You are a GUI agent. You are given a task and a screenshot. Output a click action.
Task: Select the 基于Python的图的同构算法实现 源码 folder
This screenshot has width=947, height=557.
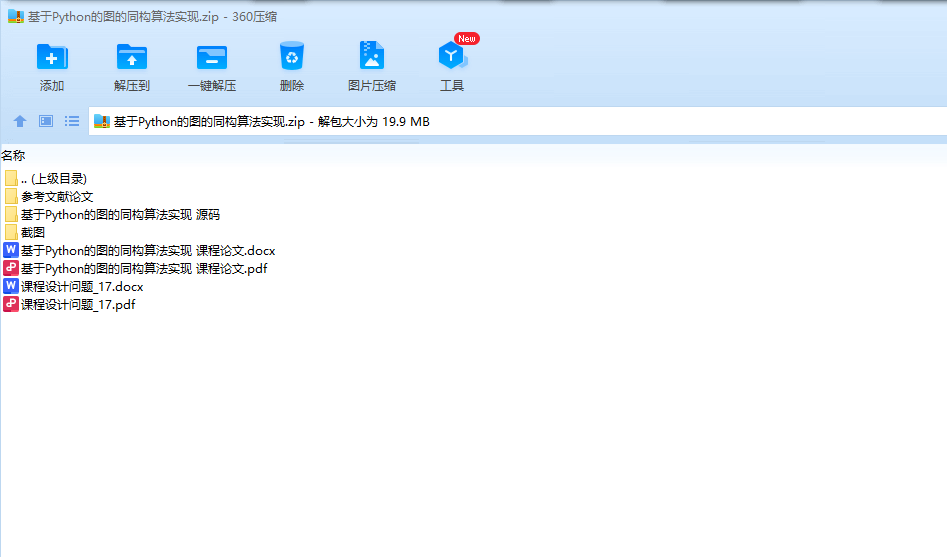(112, 215)
